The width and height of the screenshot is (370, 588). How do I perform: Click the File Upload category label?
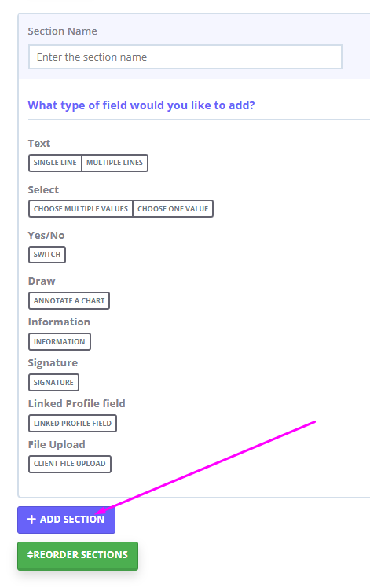coord(57,444)
